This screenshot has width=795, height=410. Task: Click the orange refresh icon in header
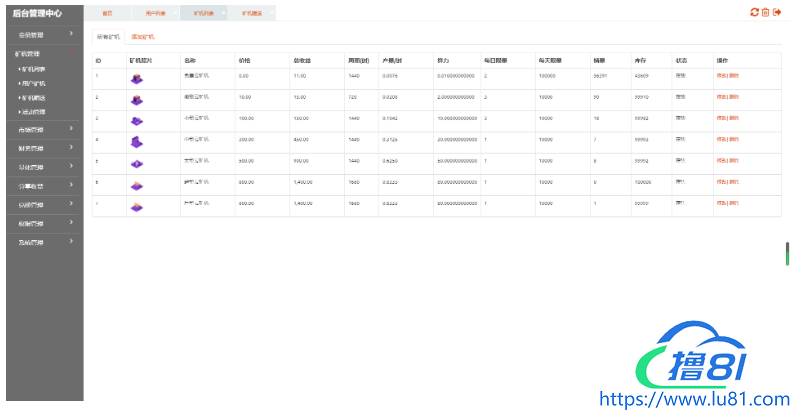point(755,12)
